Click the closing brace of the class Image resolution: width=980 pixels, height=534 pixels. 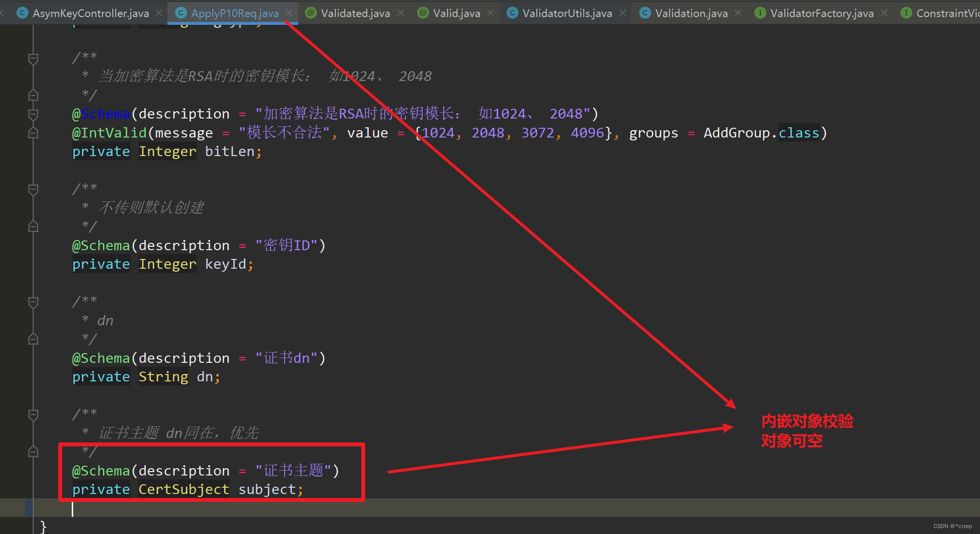[43, 526]
